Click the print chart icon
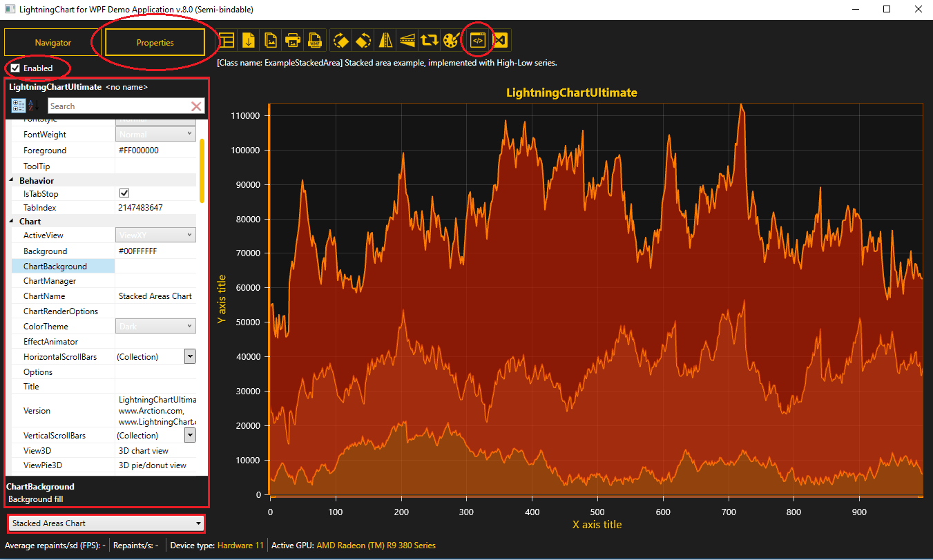 (293, 40)
